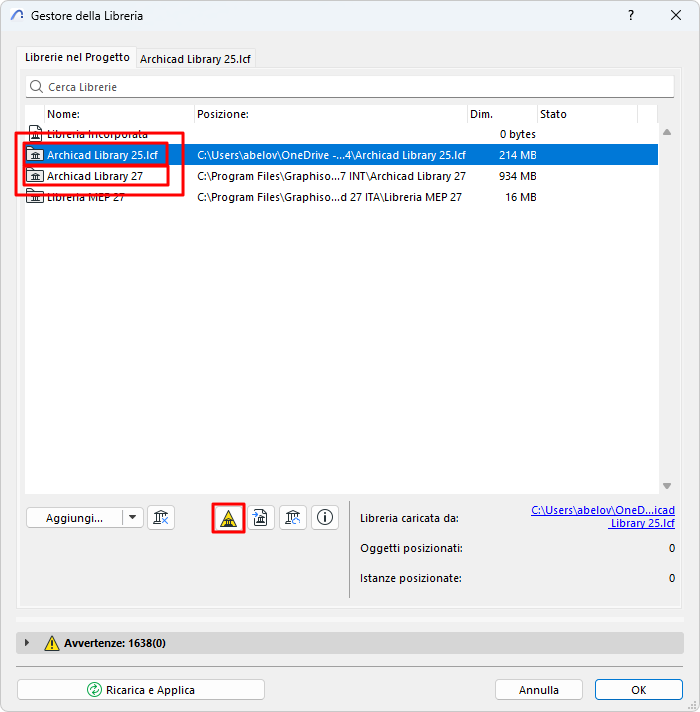
Task: Confirm with the OK button
Action: click(639, 690)
